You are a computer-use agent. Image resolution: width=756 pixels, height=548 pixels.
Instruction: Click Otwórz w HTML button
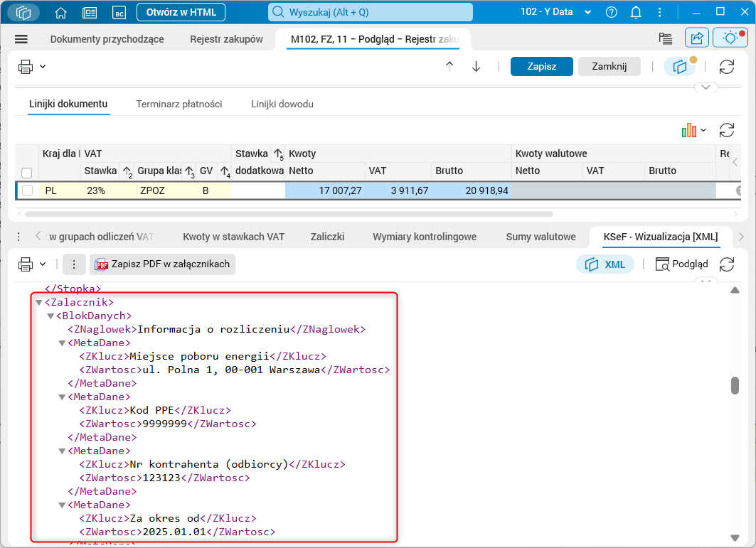[181, 13]
